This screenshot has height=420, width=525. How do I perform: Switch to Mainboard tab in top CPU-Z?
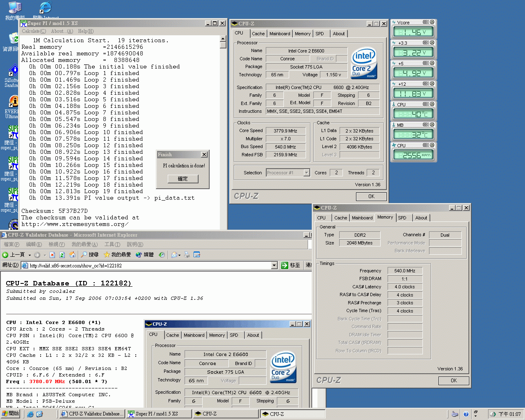(280, 34)
